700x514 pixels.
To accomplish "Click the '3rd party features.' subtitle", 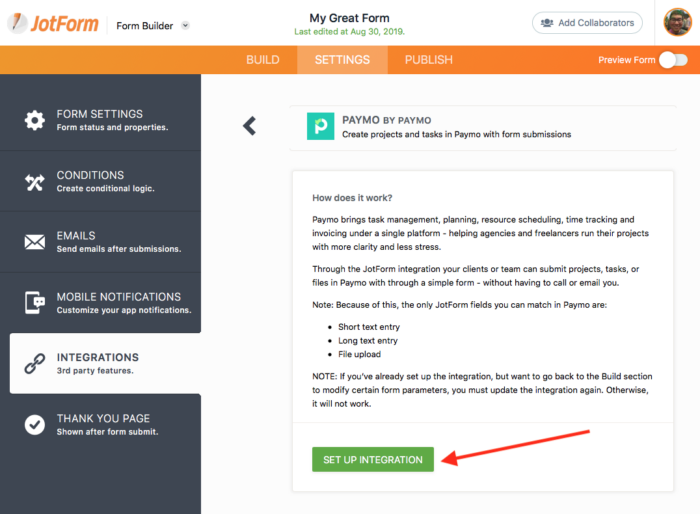I will [95, 371].
